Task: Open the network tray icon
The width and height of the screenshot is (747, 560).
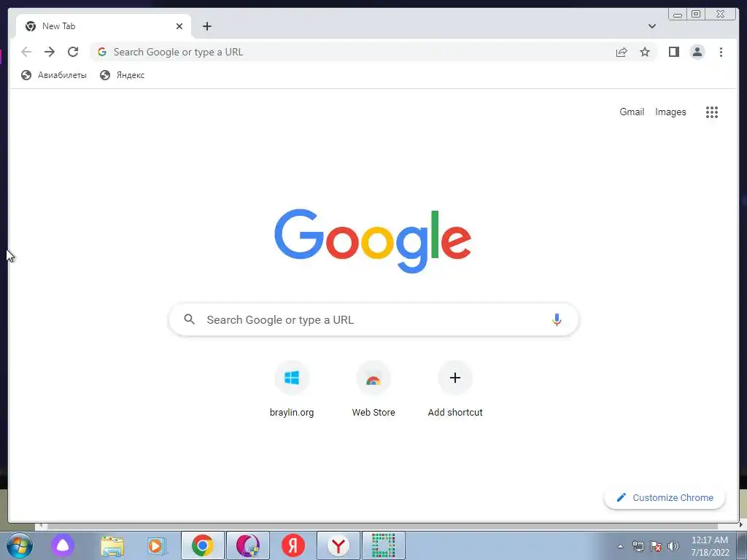Action: click(638, 546)
